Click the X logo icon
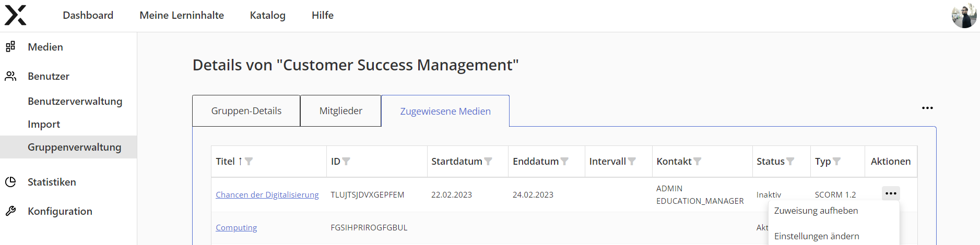 coord(16,15)
